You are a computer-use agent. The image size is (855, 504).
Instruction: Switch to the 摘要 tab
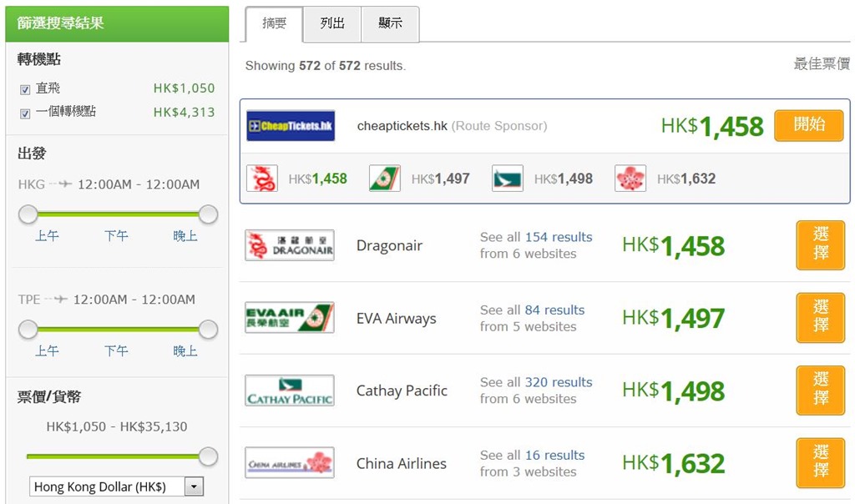[274, 24]
